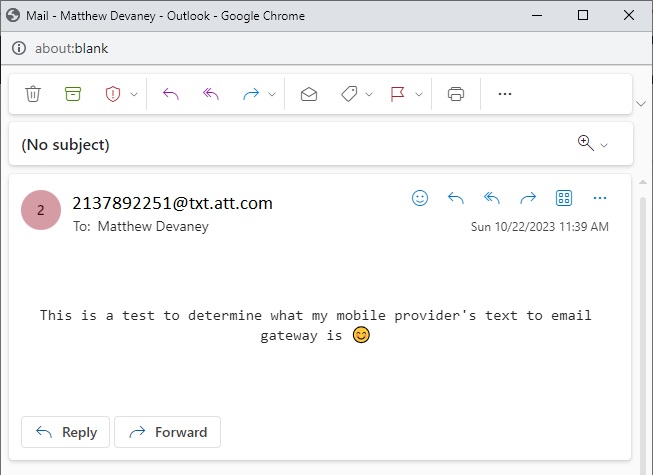Archive this message using archive icon
Screen dimensions: 653x475
coord(73,94)
